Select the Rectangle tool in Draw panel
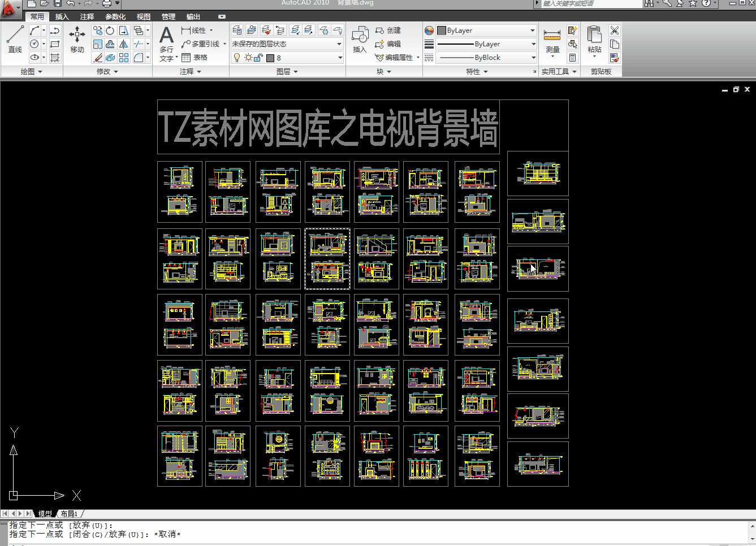The height and width of the screenshot is (546, 756). point(55,44)
